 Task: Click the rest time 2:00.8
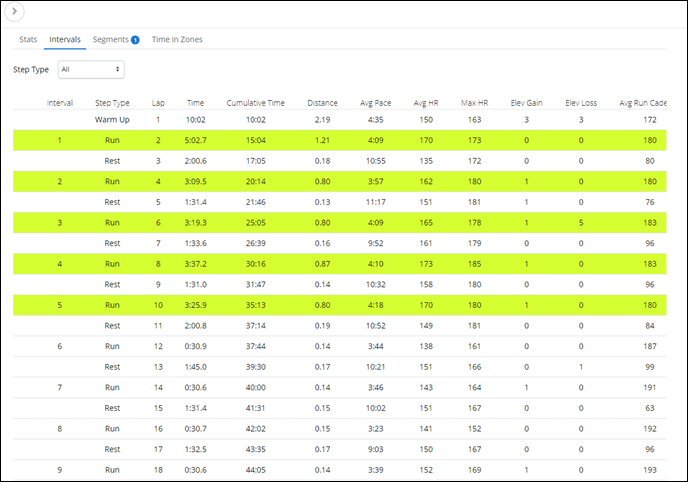[x=195, y=326]
